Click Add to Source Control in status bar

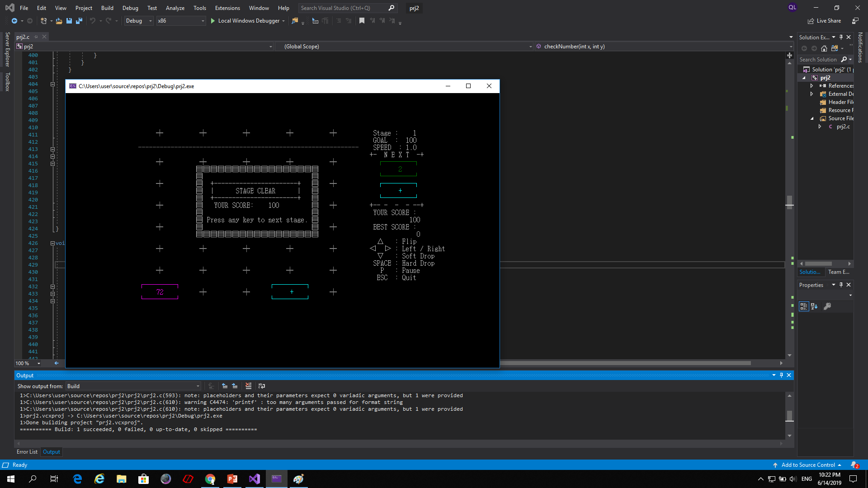808,465
